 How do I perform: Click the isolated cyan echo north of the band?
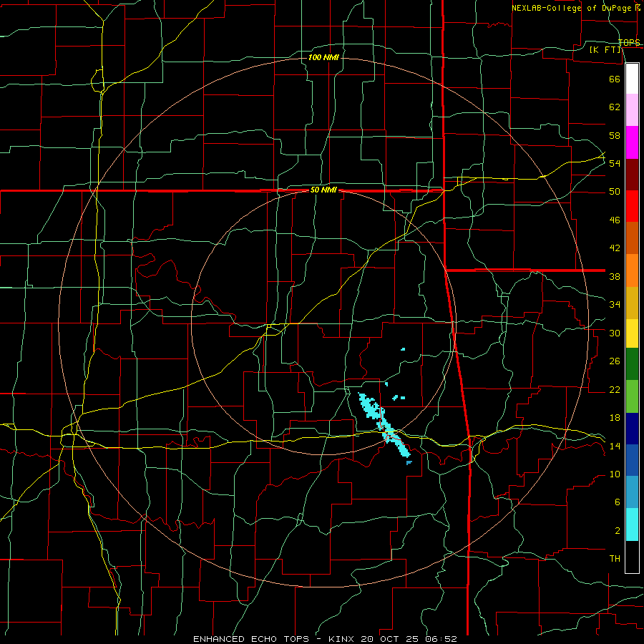click(x=403, y=349)
